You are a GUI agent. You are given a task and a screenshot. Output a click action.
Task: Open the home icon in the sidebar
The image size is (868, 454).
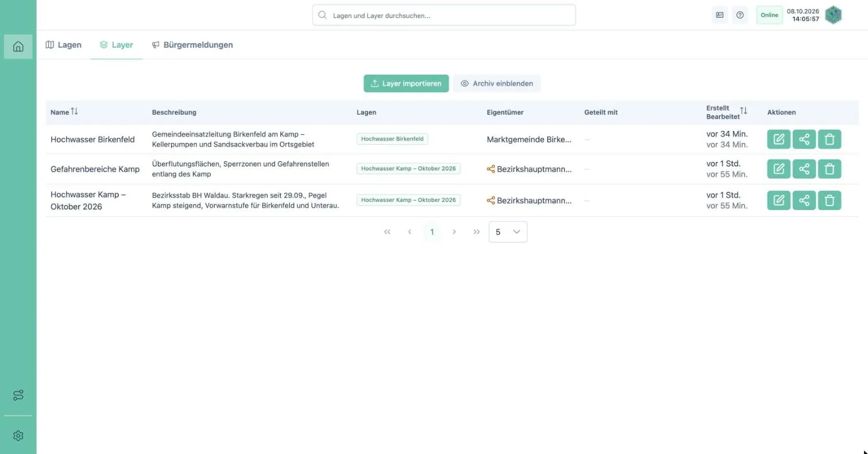tap(18, 46)
